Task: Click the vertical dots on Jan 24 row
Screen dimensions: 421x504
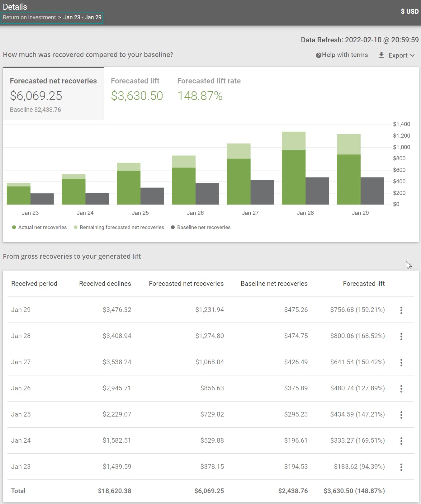Action: (x=401, y=441)
